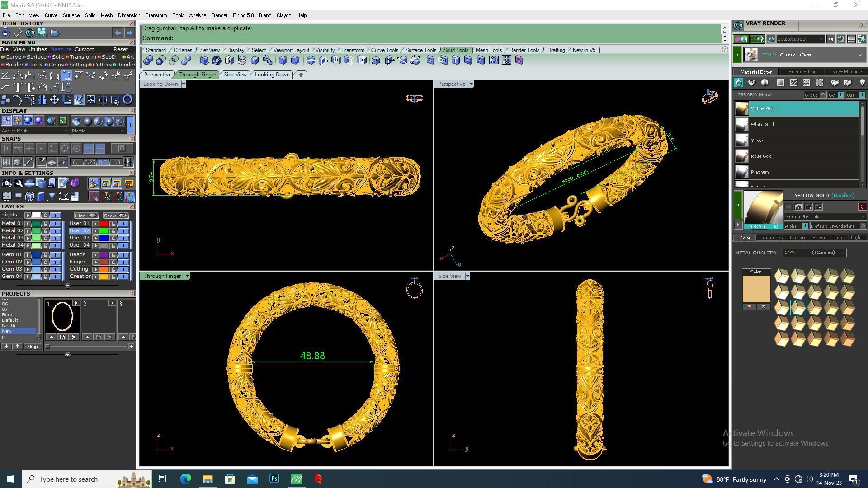Image resolution: width=868 pixels, height=488 pixels.
Task: Toggle the GV library option
Action: click(835, 95)
